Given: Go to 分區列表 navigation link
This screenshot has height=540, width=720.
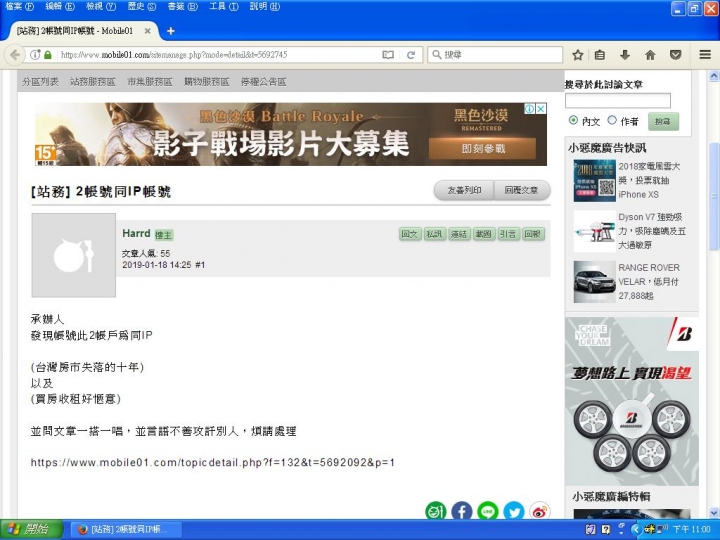Looking at the screenshot, I should point(40,82).
